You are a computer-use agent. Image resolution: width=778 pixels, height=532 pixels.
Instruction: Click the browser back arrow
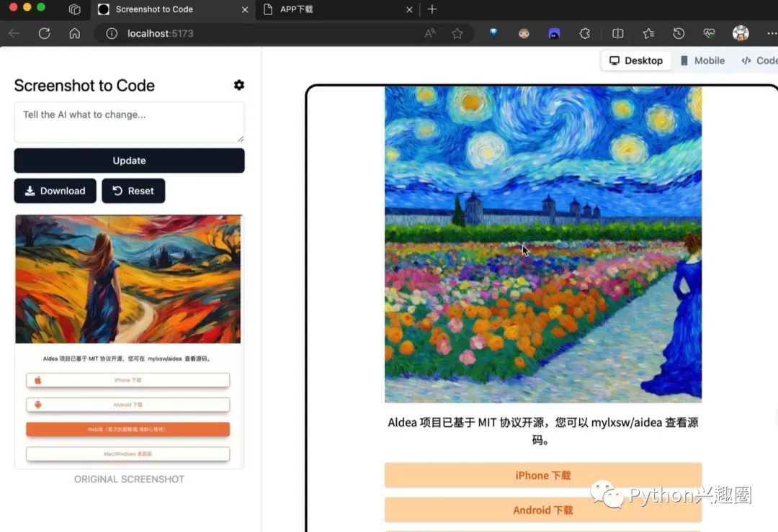tap(14, 33)
